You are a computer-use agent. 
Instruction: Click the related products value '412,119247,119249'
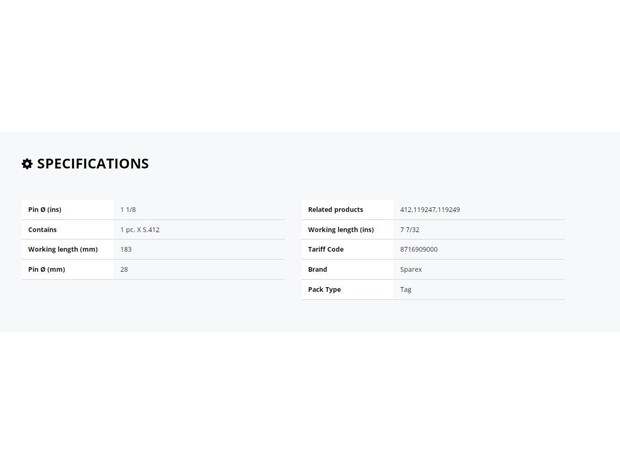tap(430, 210)
